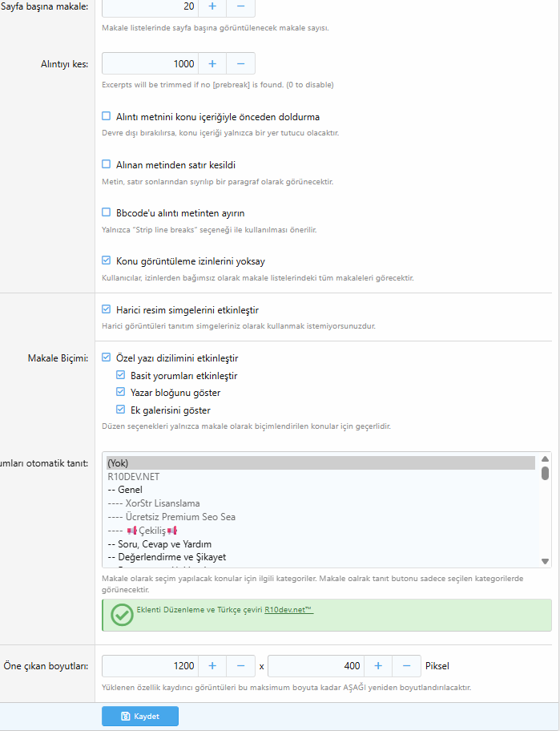This screenshot has width=560, height=731.
Task: Decrease featured image width with minus icon
Action: [240, 666]
